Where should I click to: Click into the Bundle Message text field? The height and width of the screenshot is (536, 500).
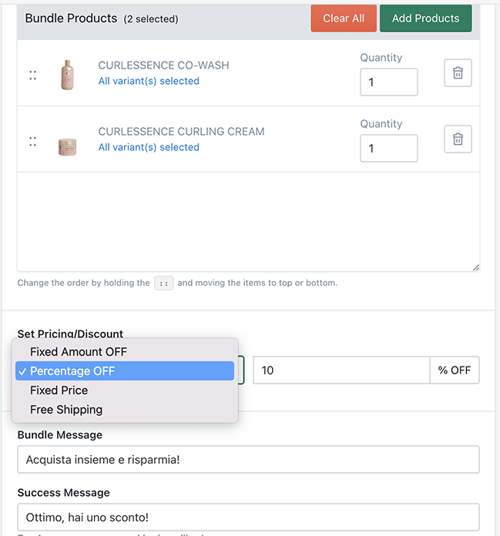(248, 459)
